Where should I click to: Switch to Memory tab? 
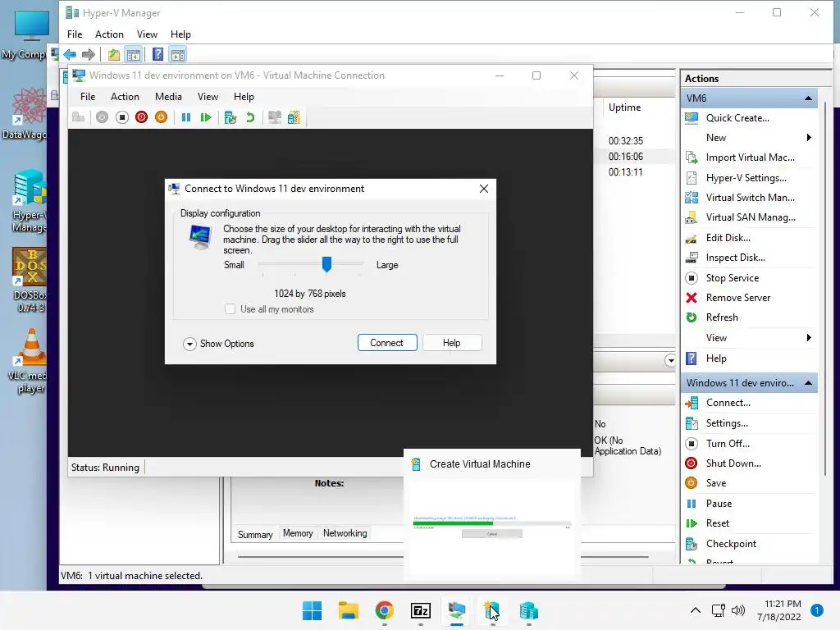[x=298, y=533]
